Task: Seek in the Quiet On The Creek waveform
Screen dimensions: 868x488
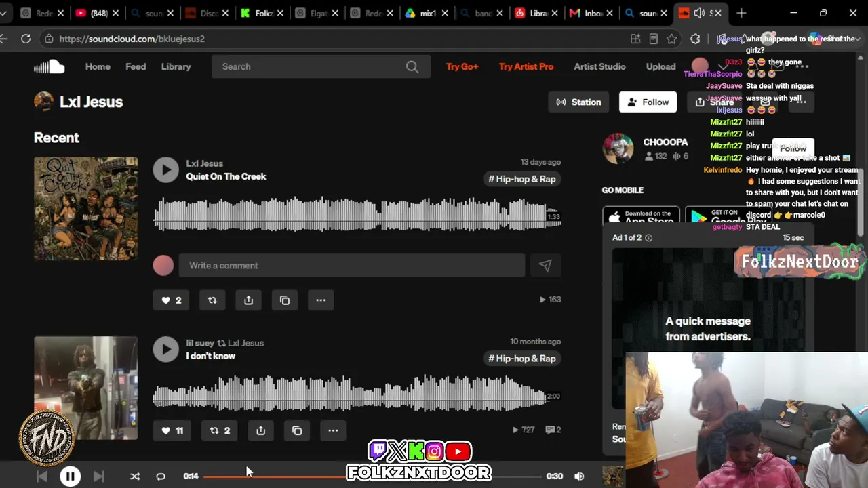Action: [x=357, y=214]
